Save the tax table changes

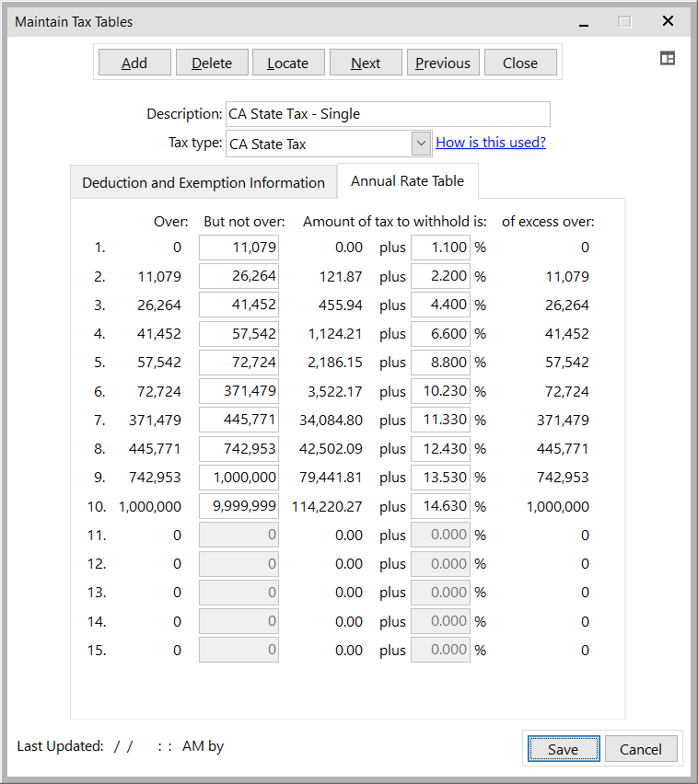coord(563,749)
